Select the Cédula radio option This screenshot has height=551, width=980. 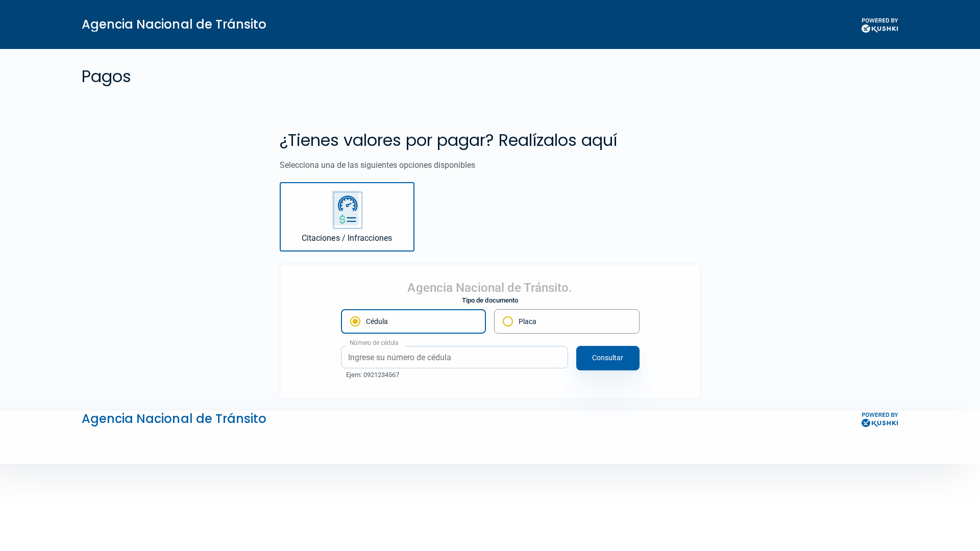coord(413,321)
